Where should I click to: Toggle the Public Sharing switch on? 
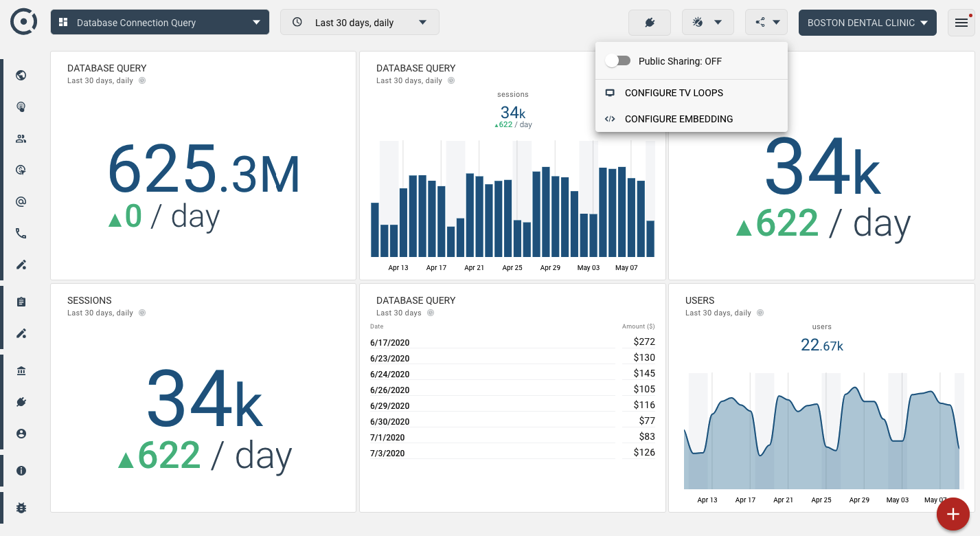point(618,61)
